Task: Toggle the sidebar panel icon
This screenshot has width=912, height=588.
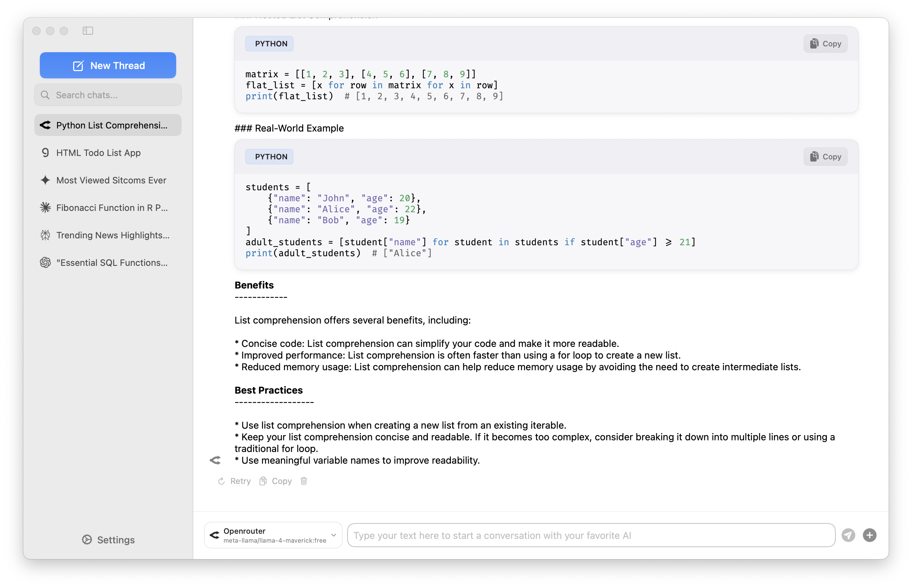Action: 88,31
